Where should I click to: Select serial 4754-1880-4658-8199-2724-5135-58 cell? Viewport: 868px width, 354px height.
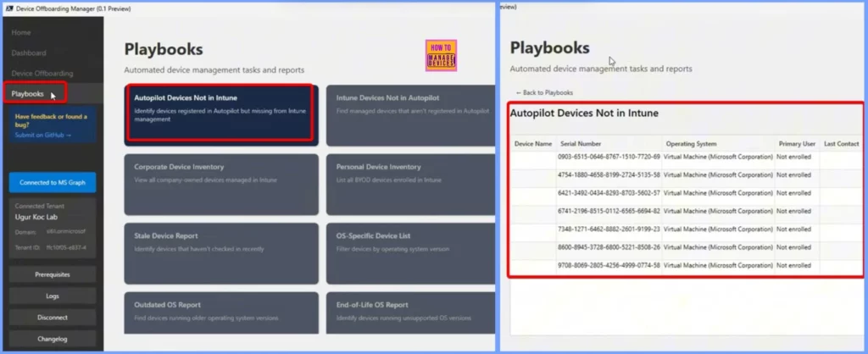pos(609,175)
